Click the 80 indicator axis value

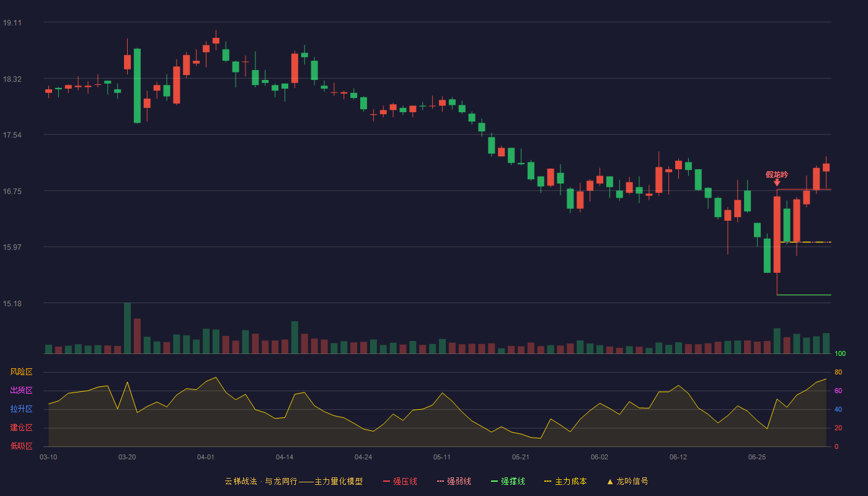(x=838, y=372)
